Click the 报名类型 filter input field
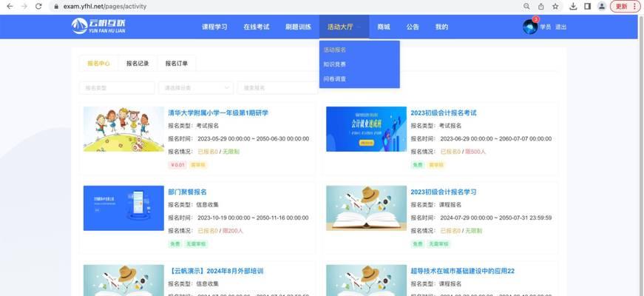This screenshot has height=296, width=644. click(x=117, y=87)
